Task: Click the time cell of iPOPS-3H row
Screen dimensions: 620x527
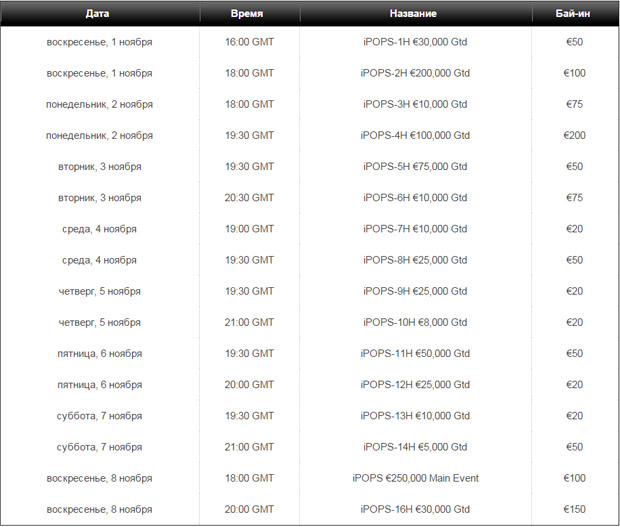Action: click(250, 104)
